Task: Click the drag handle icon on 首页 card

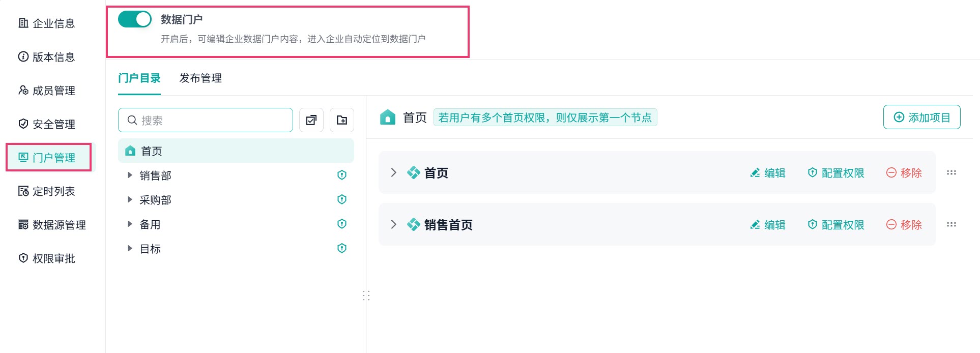Action: [x=952, y=173]
